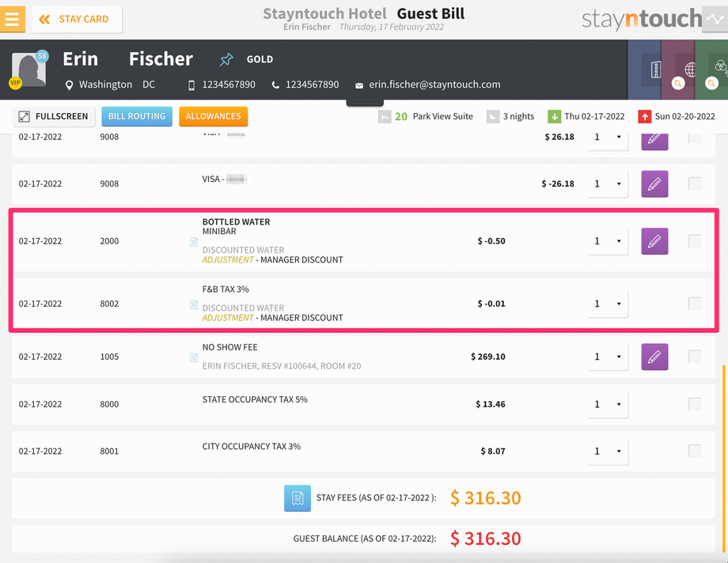Click the red departure arrow icon
728x563 pixels.
click(644, 116)
